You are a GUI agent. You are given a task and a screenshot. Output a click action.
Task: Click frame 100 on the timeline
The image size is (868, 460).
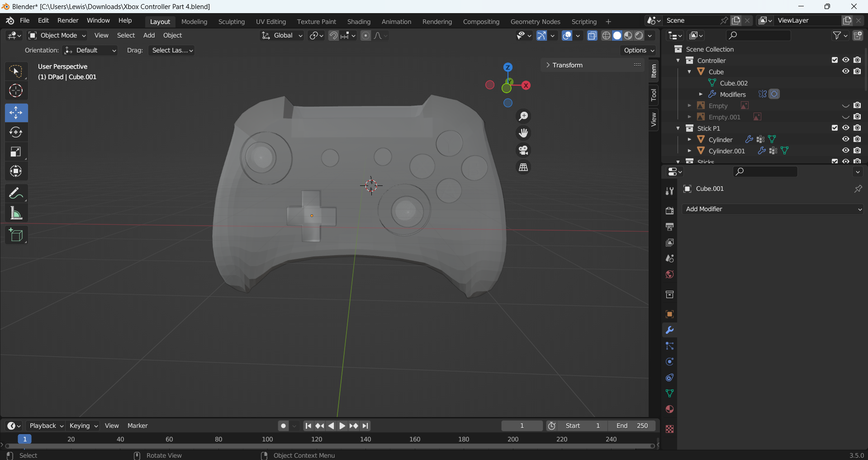tap(267, 439)
